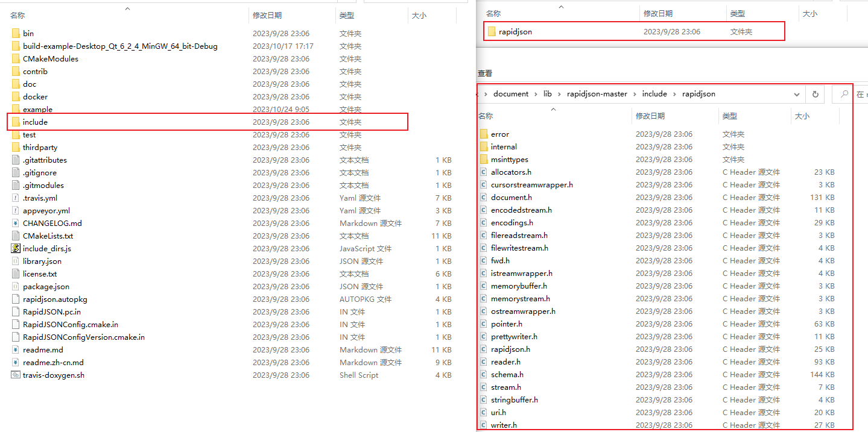Viewport: 868px width, 432px height.
Task: Select the library.json JSON file
Action: (42, 261)
